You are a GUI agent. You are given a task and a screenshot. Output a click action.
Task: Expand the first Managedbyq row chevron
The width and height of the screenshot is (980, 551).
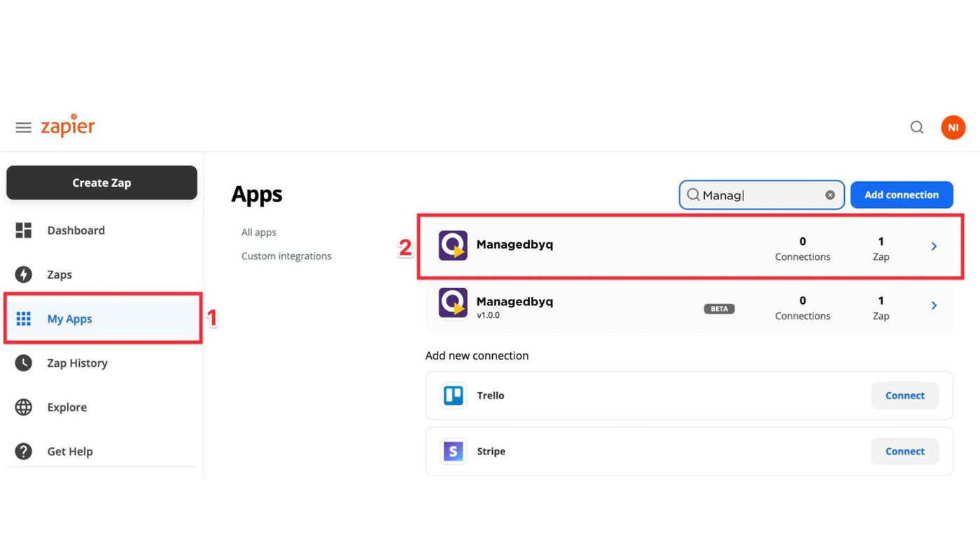tap(934, 246)
